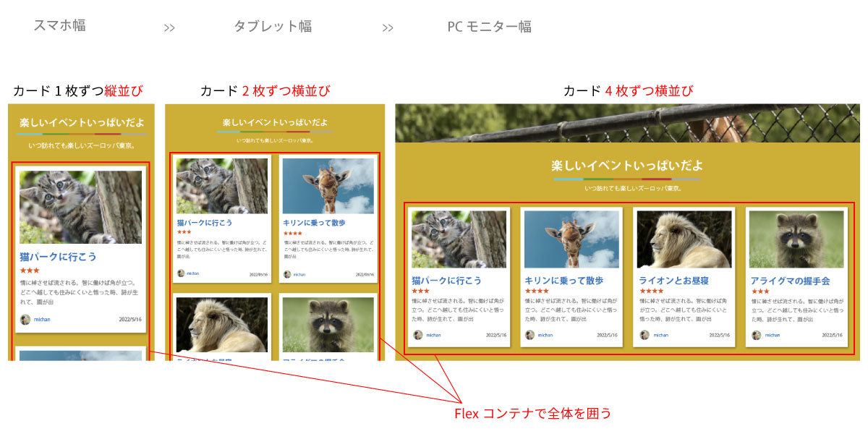Click the avatar in tablet キリンに乗って散歩 card
This screenshot has height=434, width=868.
[287, 274]
